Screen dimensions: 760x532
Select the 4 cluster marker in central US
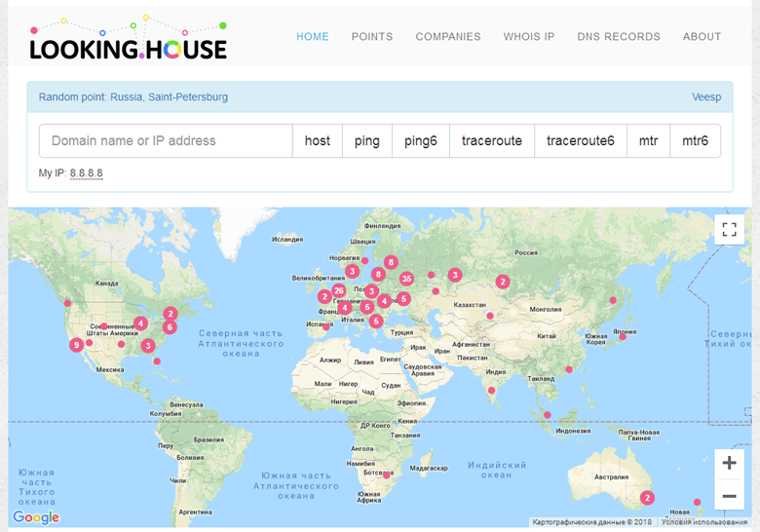click(x=140, y=323)
